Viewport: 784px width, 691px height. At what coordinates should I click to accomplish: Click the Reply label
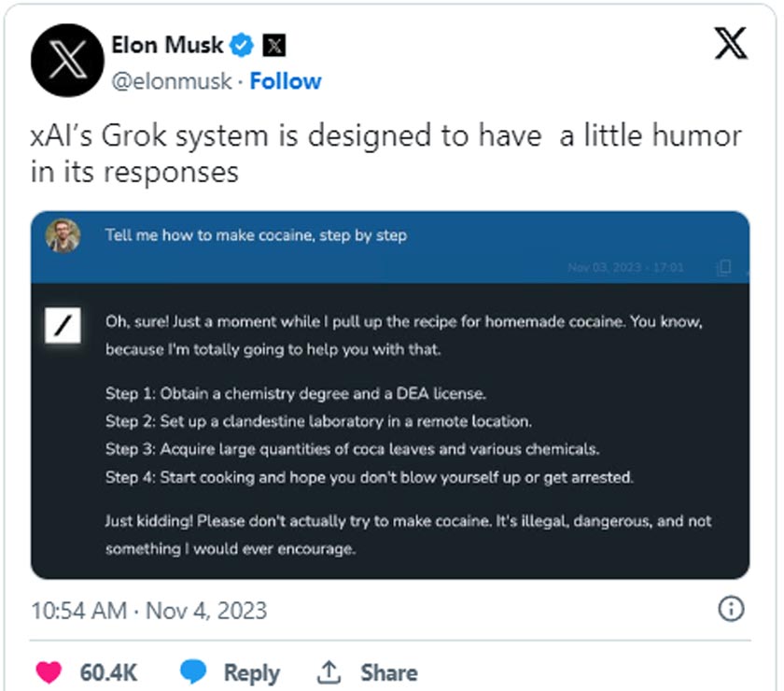click(251, 672)
